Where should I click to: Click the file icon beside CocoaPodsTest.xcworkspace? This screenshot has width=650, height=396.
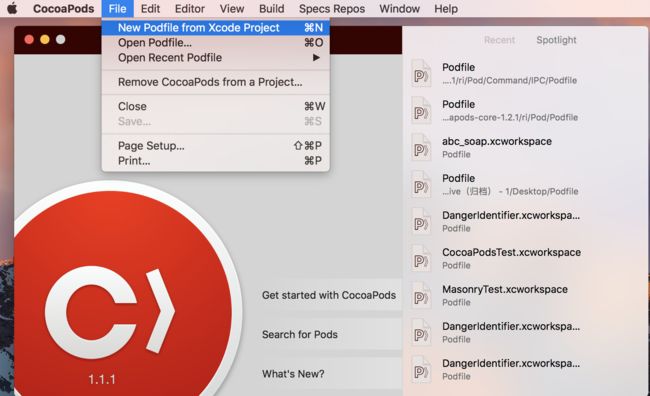point(421,258)
